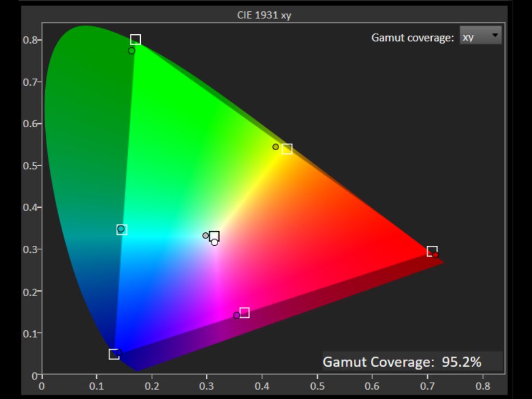Click the gray measured circle near white point
The width and height of the screenshot is (532, 399).
pyautogui.click(x=206, y=235)
